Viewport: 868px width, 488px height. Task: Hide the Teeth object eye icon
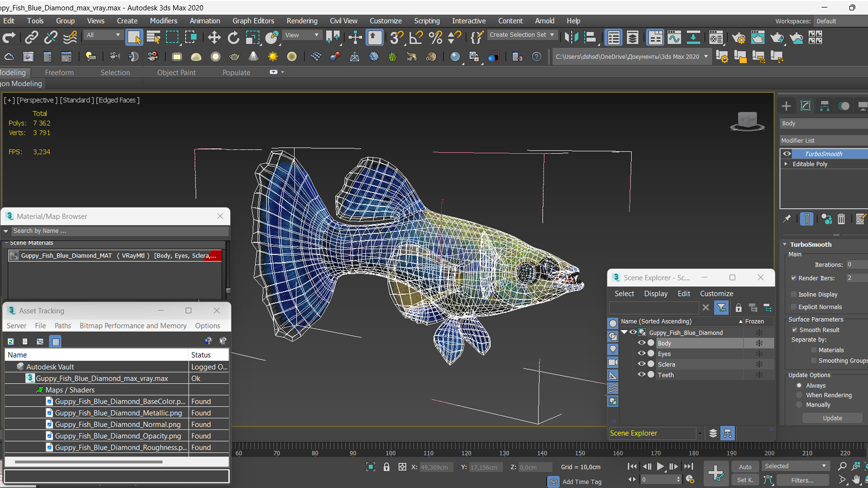(641, 374)
